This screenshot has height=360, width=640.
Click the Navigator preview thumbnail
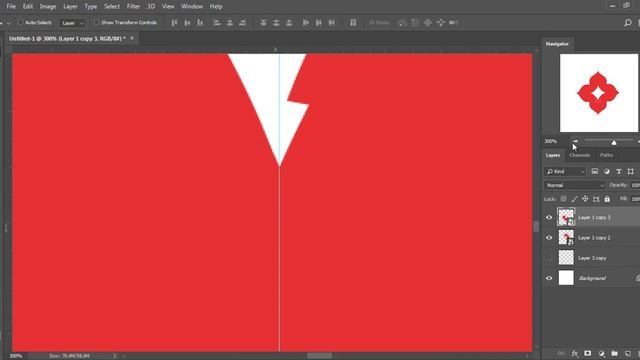point(598,93)
